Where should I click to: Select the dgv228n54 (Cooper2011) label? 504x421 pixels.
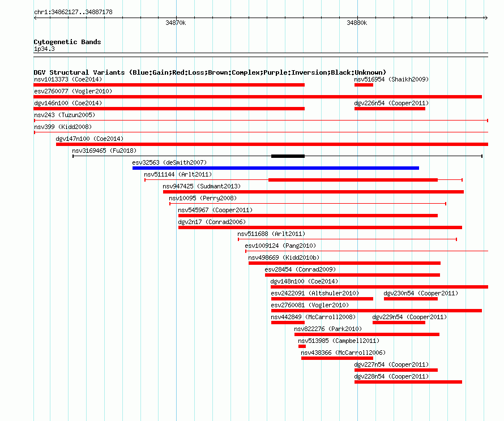pos(391,376)
